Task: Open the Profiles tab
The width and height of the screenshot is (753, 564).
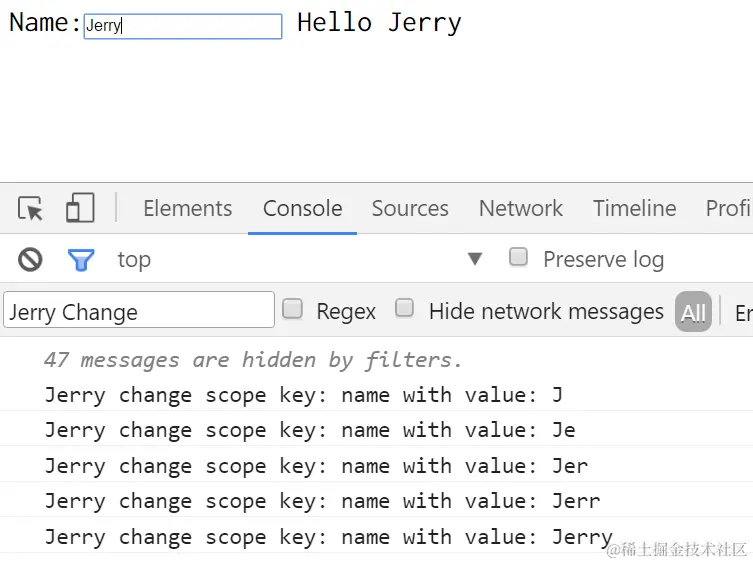Action: point(728,208)
